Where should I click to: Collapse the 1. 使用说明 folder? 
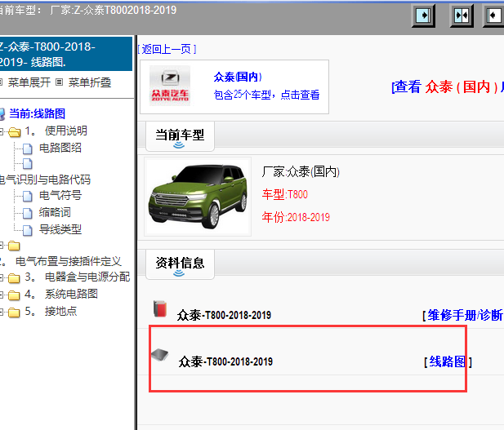[2, 131]
